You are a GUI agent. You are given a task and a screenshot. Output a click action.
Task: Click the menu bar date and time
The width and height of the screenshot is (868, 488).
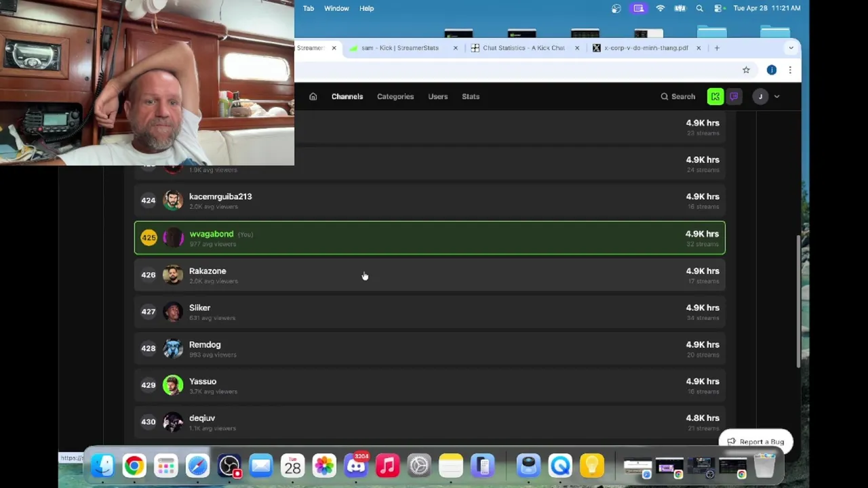point(767,8)
